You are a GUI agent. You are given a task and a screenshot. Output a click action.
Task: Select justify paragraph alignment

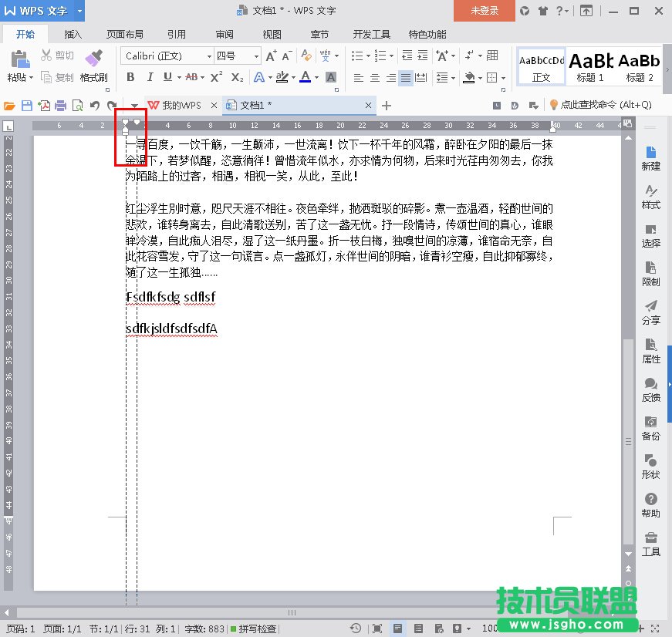406,78
